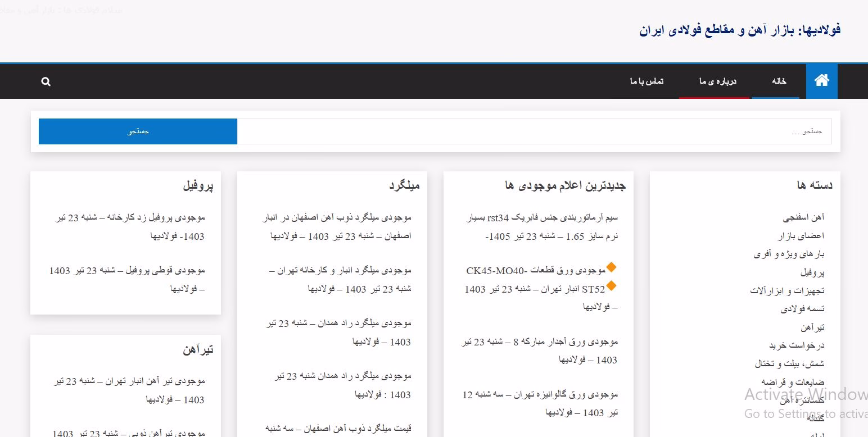Click the home icon in the navigation bar

pos(821,81)
